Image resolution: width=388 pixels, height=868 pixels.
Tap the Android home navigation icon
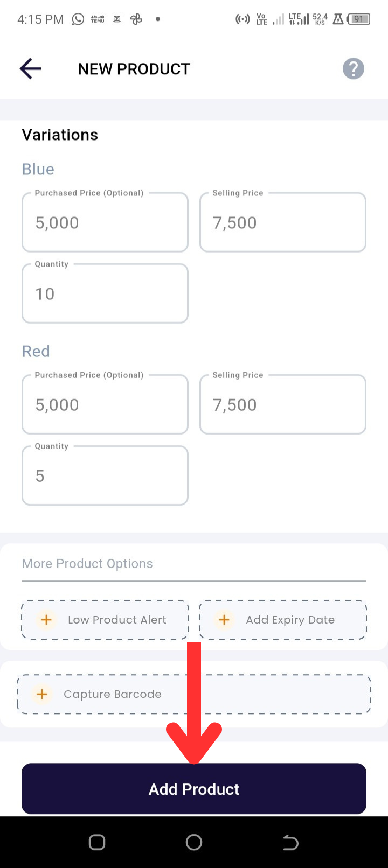194,842
